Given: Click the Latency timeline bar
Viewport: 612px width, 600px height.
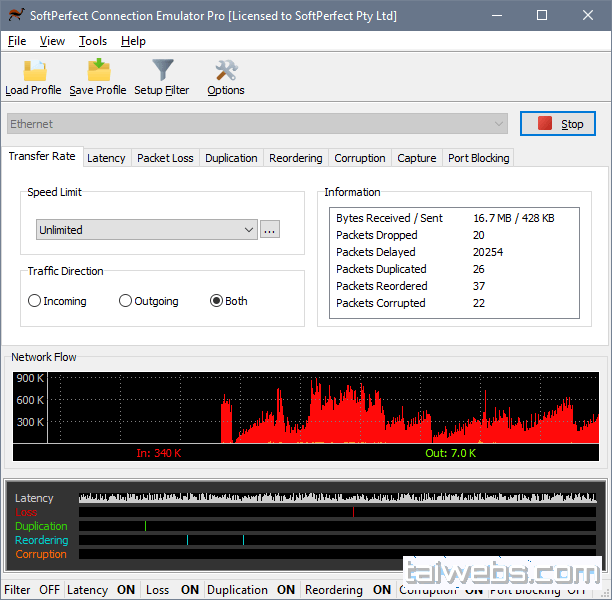Looking at the screenshot, I should click(340, 498).
